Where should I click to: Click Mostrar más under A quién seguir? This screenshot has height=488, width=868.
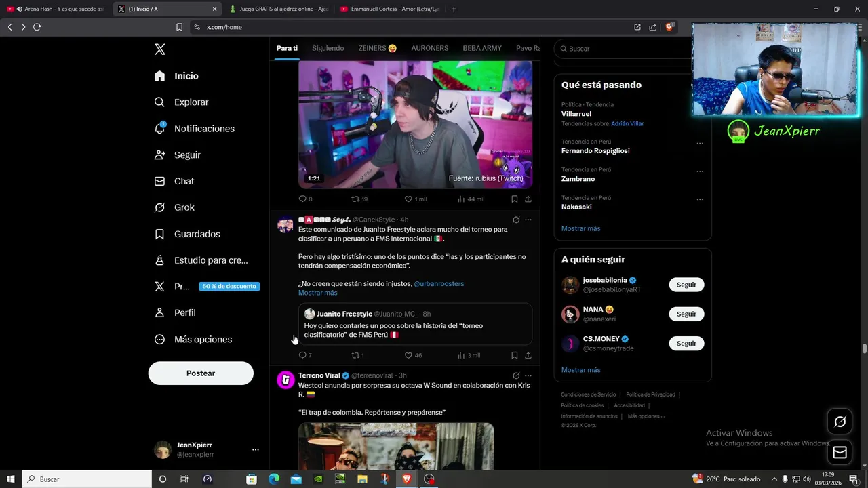tap(580, 370)
